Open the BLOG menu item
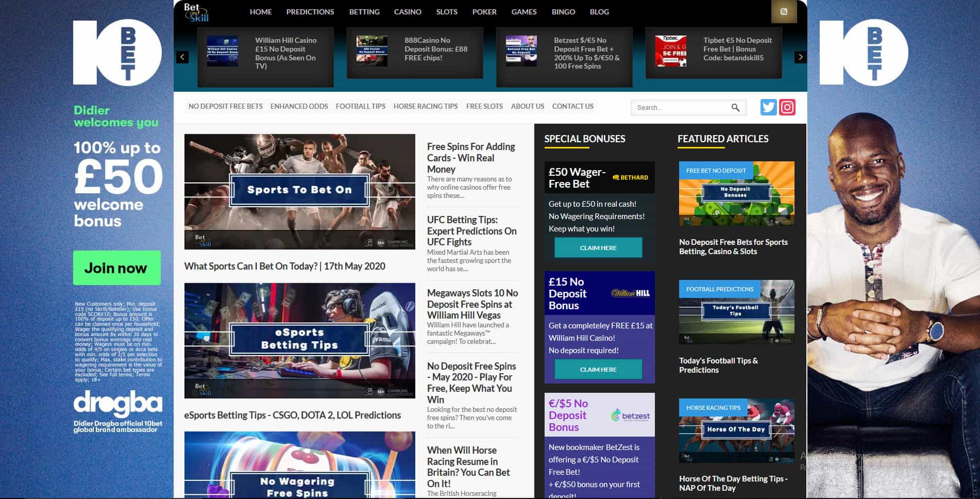The width and height of the screenshot is (980, 499). pos(599,12)
